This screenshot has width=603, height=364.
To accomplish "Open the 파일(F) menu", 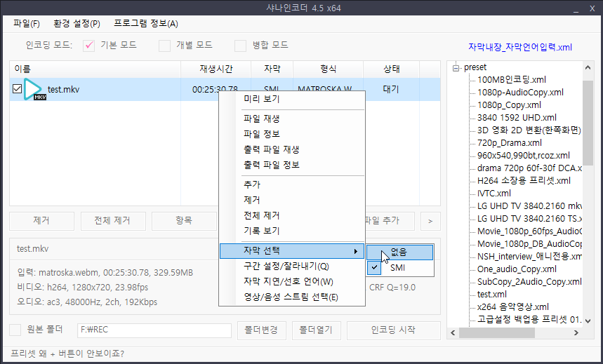I will (27, 23).
